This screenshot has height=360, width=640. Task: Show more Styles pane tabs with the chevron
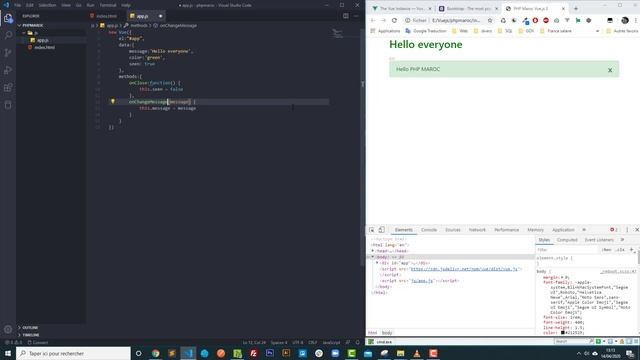pyautogui.click(x=622, y=240)
